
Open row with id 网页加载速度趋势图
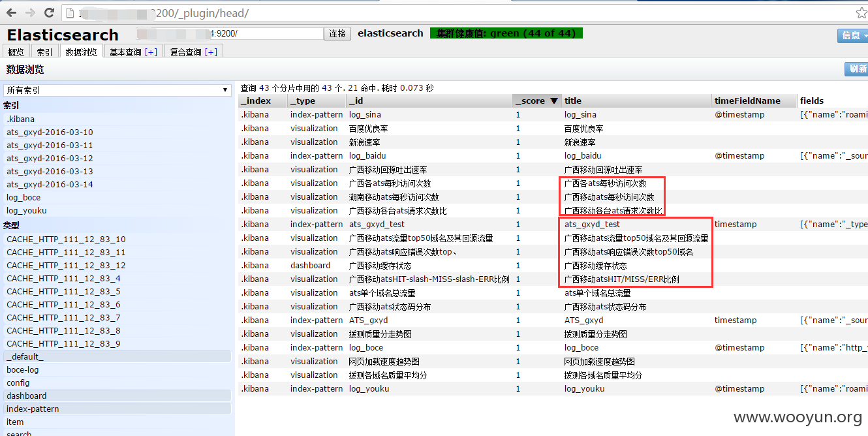pyautogui.click(x=553, y=362)
